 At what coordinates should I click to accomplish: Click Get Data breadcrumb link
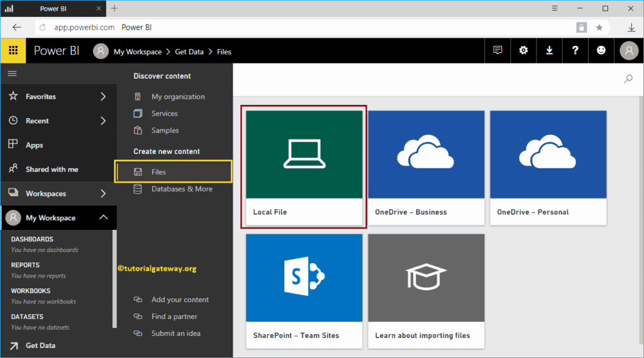coord(189,52)
